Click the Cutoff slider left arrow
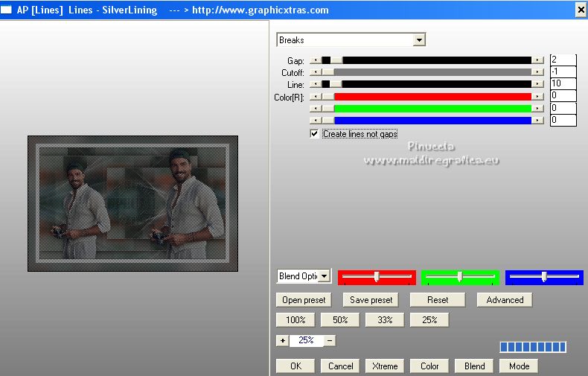This screenshot has width=588, height=376. pyautogui.click(x=316, y=72)
